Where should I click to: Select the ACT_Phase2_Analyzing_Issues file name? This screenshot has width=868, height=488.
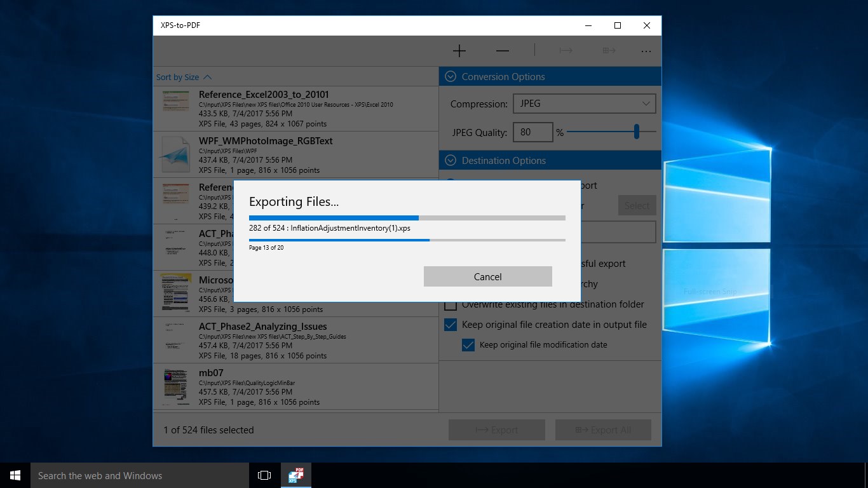coord(262,327)
